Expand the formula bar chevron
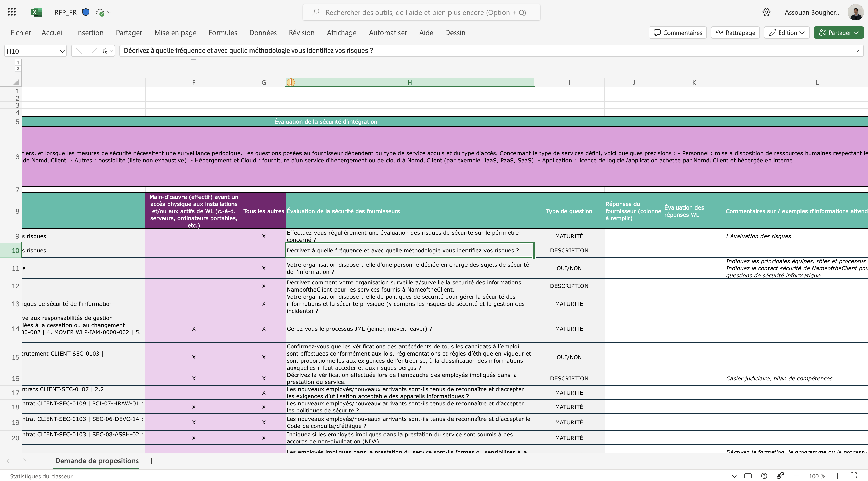The image size is (868, 481). click(856, 51)
